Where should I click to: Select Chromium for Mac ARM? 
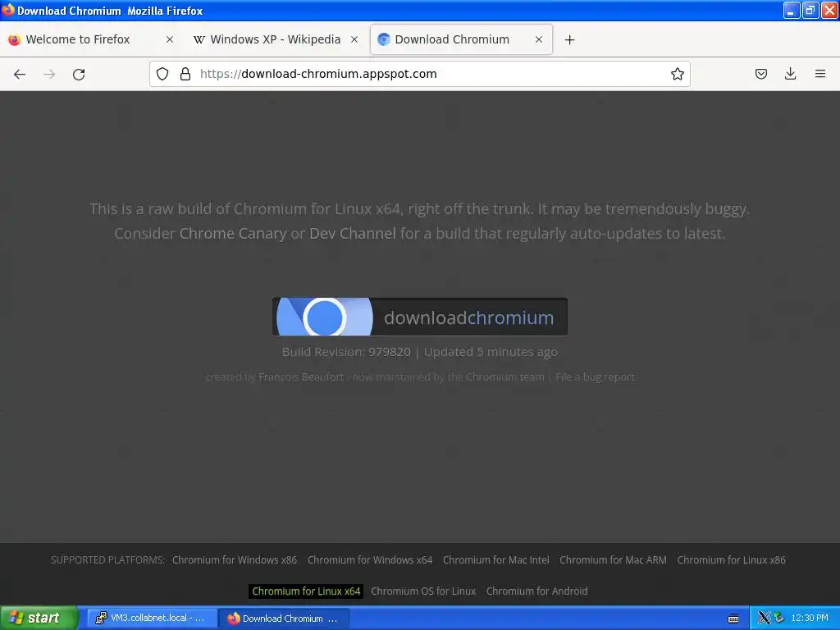click(x=613, y=559)
